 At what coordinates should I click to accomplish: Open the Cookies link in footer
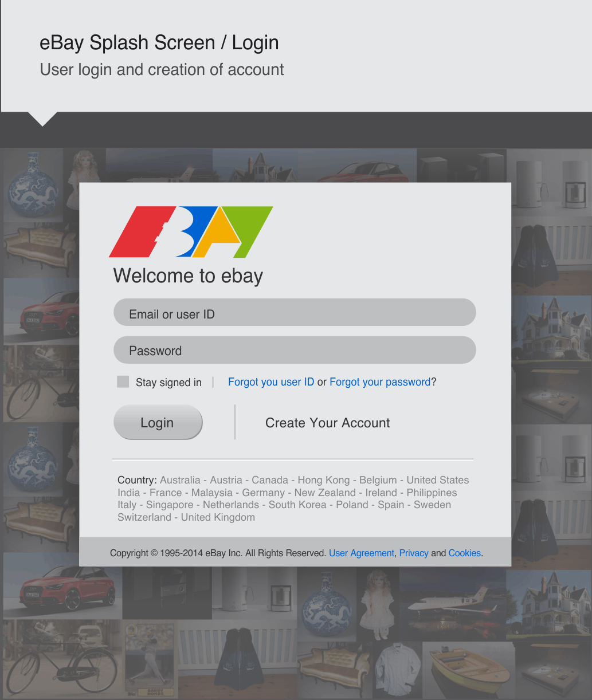point(465,553)
